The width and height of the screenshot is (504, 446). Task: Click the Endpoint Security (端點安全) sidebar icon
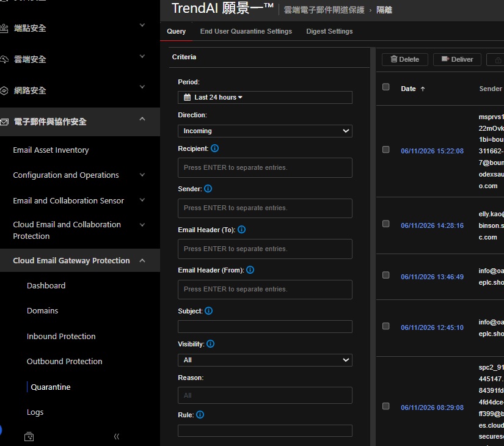coord(4,28)
